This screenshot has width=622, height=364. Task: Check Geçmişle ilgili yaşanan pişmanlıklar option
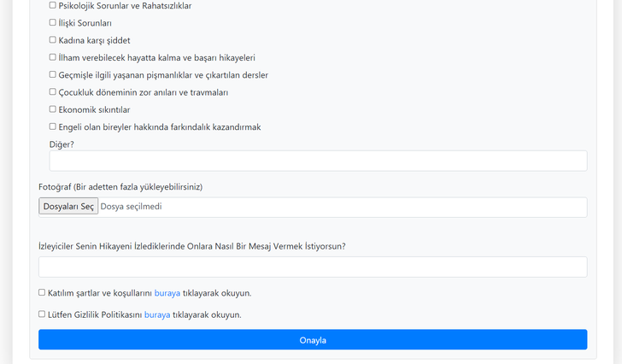52,74
